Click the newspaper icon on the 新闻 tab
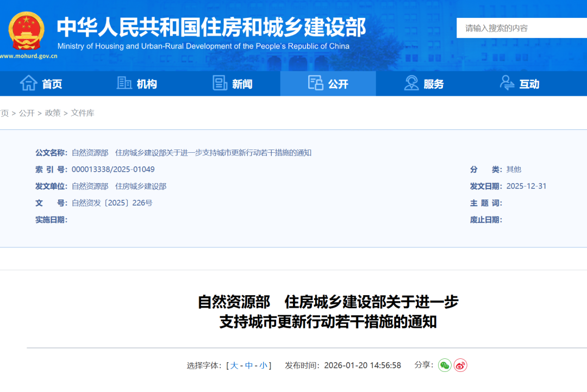 coord(220,83)
